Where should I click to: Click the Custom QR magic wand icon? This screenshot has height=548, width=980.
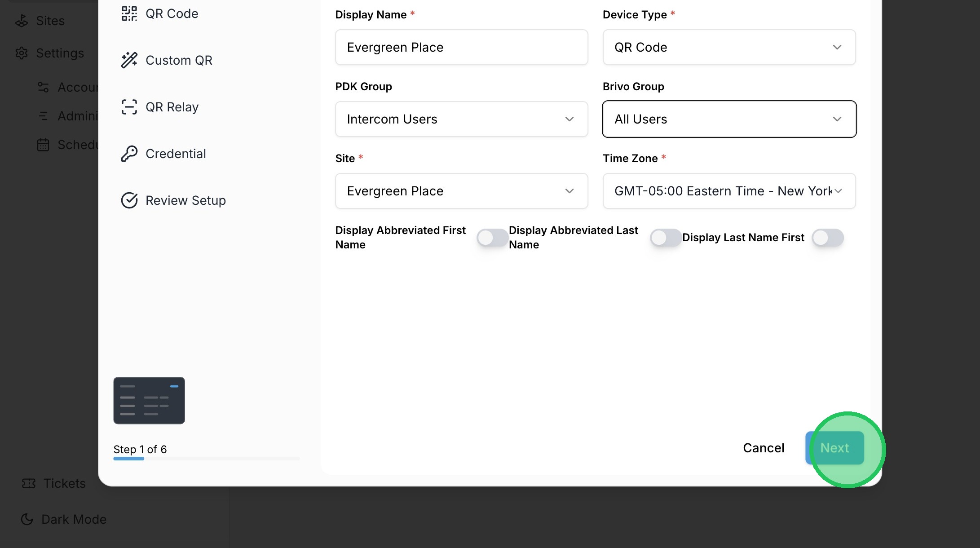[129, 60]
